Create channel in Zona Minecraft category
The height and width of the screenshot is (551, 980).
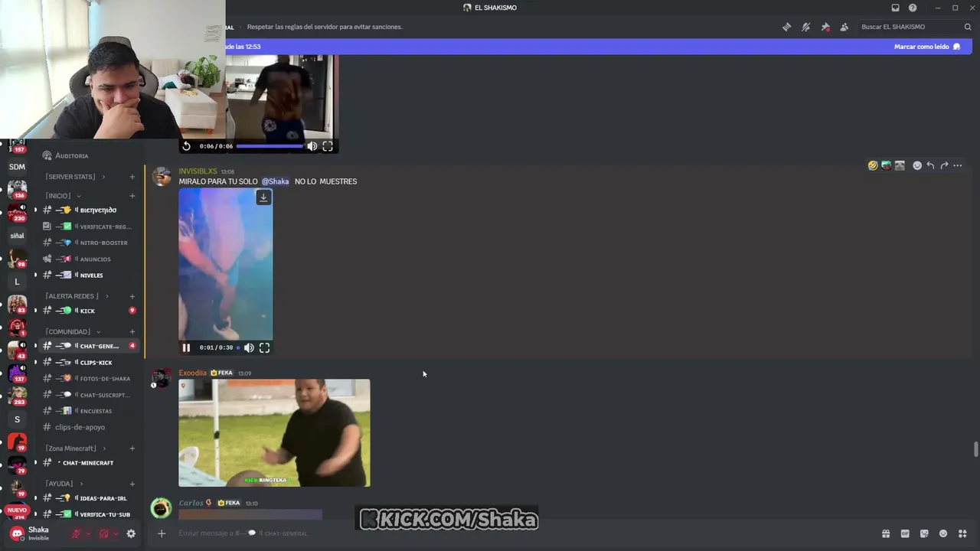point(132,448)
